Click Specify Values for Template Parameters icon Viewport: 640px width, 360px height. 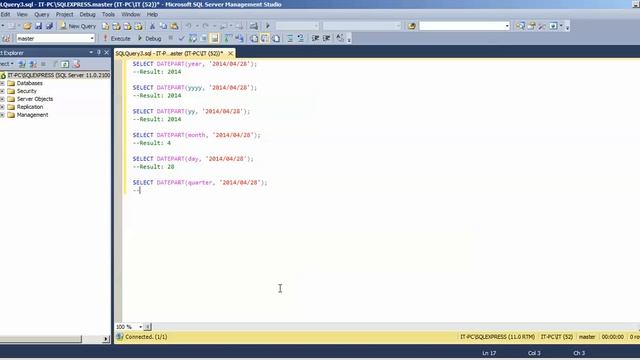[340, 38]
